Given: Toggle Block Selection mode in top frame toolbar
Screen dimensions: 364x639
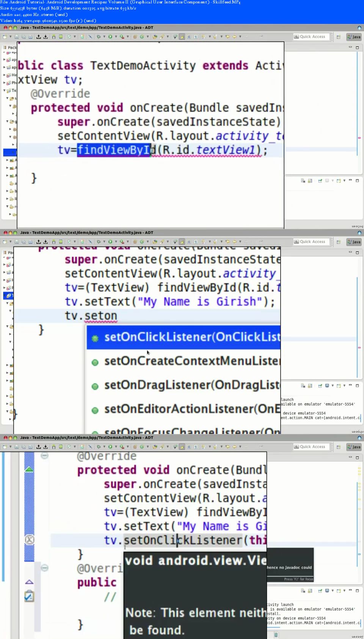Looking at the screenshot, I should click(189, 37).
